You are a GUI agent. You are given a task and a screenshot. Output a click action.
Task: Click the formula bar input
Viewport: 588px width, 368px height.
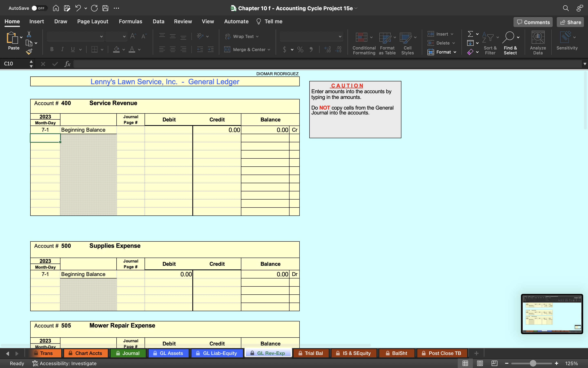pos(327,64)
